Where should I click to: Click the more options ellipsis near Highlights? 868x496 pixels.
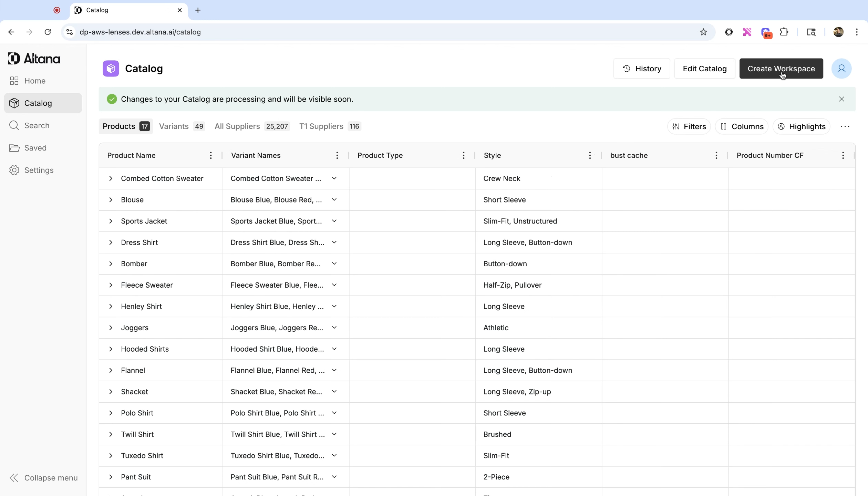[845, 126]
